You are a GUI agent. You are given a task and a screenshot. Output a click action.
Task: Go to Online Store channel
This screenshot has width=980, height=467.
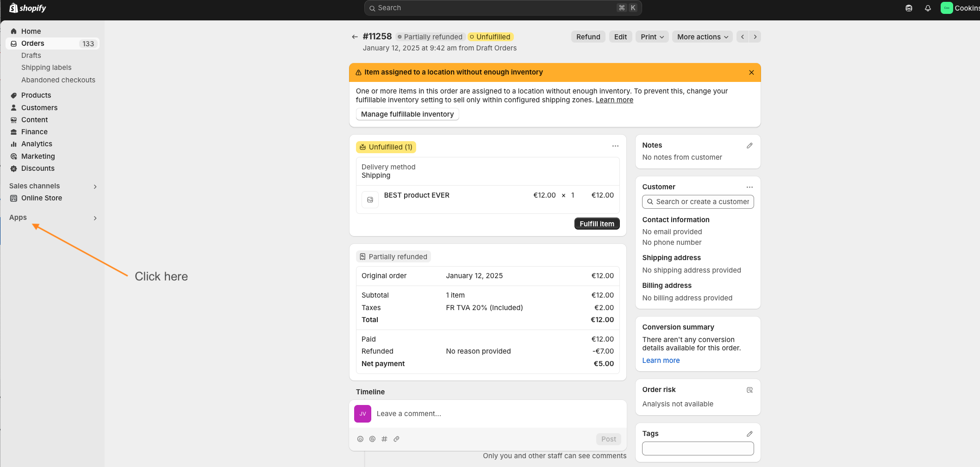(x=42, y=198)
